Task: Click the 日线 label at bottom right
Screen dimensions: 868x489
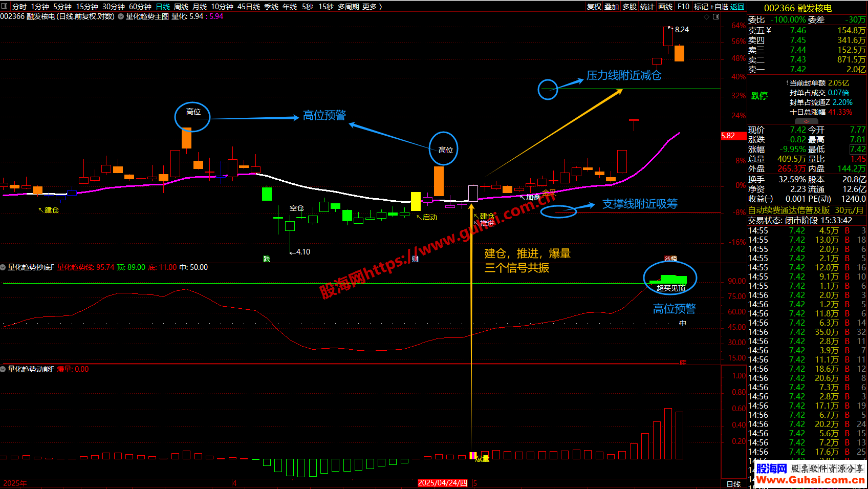Action: click(733, 484)
